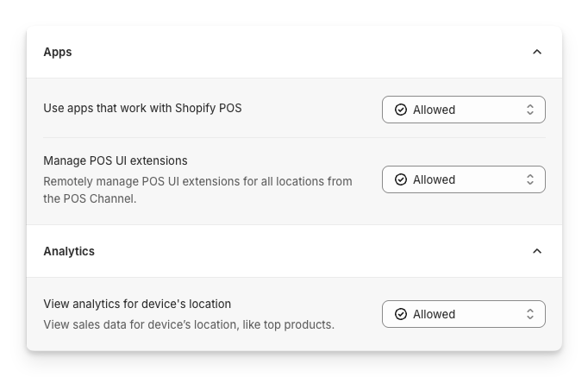Click the Analytics section heading
Viewport: 588px width, 377px height.
[x=69, y=251]
